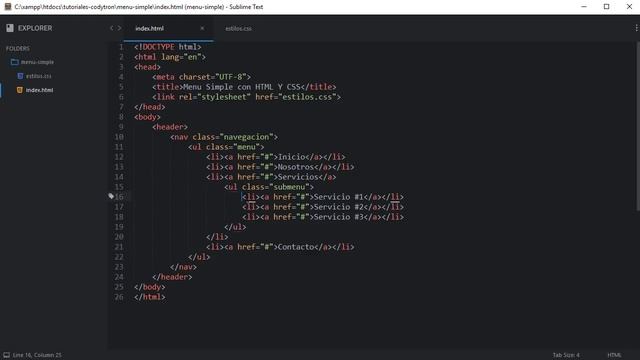Viewport: 640px width, 360px height.
Task: Click 'Nosotros' link text in code
Action: (x=296, y=167)
